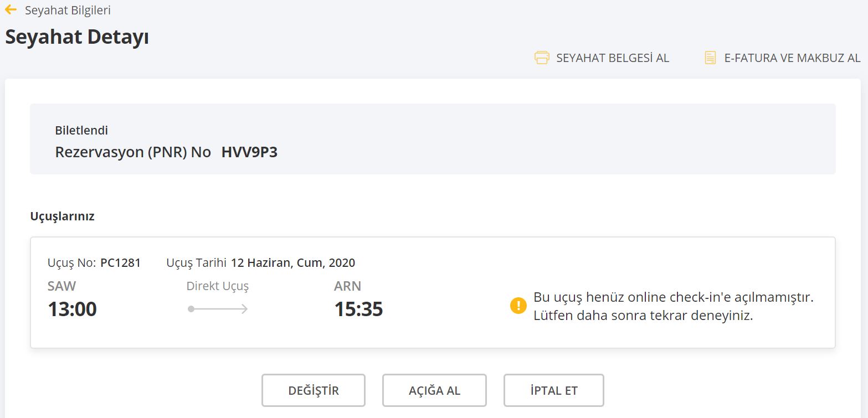Open SEYAHAT BELGESİ AL link
This screenshot has height=418, width=868.
pyautogui.click(x=613, y=58)
